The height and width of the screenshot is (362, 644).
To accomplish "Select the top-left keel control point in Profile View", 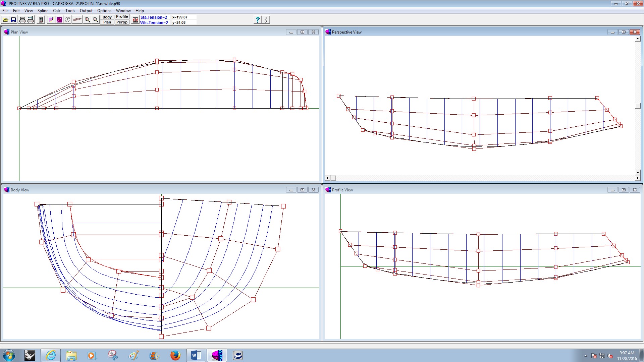I will pyautogui.click(x=340, y=231).
